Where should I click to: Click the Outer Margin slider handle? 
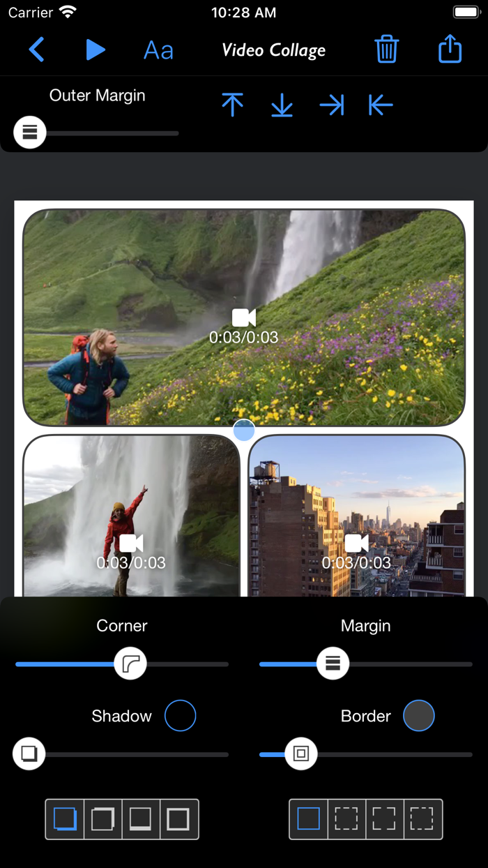pos(30,133)
